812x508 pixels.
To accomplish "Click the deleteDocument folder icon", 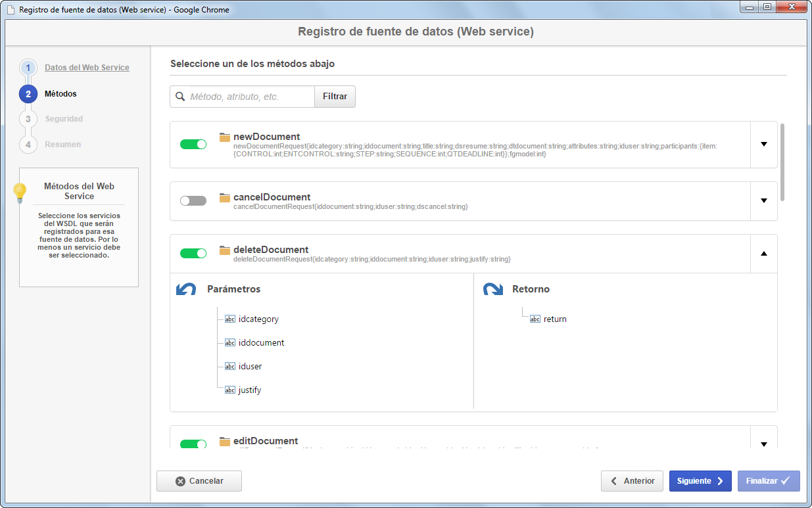I will pyautogui.click(x=225, y=250).
